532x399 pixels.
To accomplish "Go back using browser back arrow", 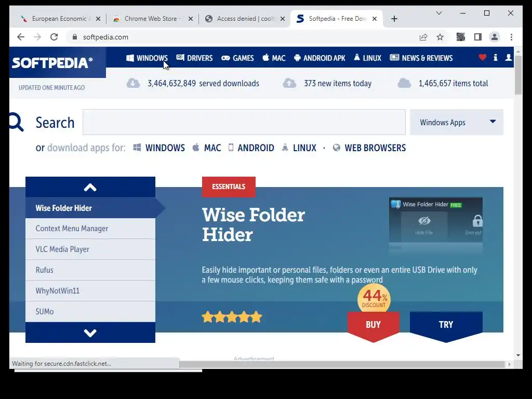I will coord(21,37).
